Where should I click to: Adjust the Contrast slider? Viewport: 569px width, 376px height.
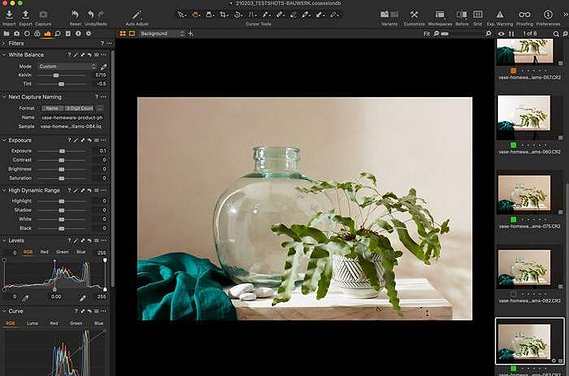[62, 160]
